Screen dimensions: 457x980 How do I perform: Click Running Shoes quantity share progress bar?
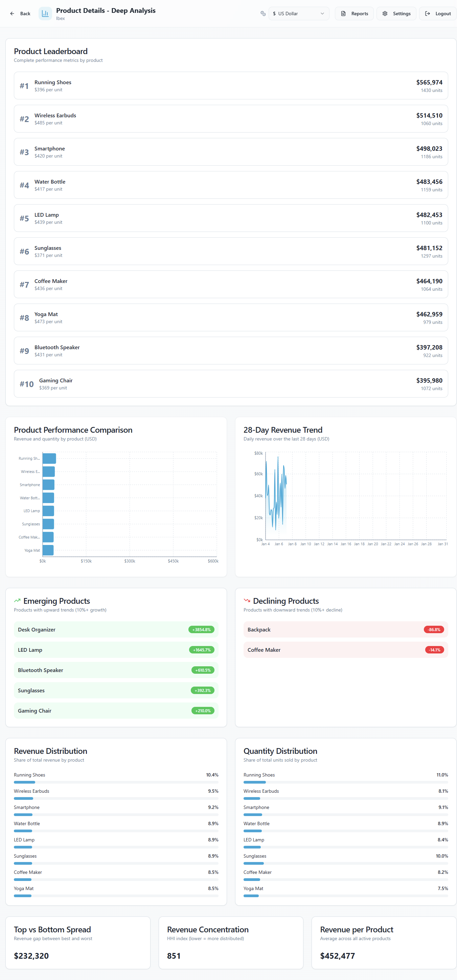click(x=346, y=782)
